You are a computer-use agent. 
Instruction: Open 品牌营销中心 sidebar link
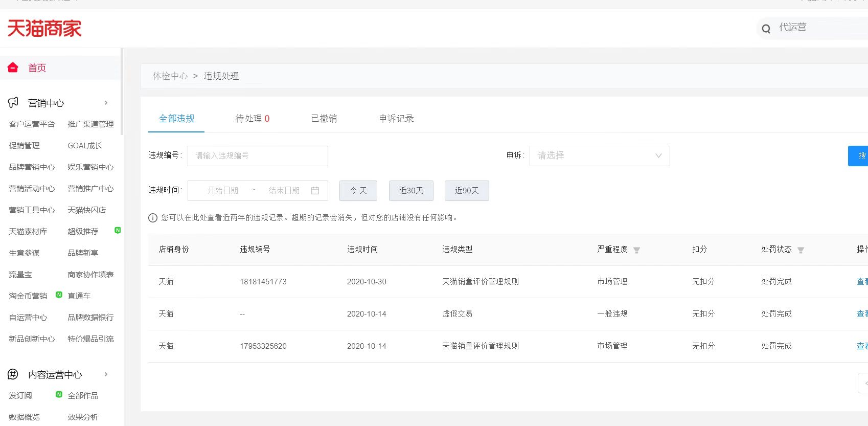(32, 167)
